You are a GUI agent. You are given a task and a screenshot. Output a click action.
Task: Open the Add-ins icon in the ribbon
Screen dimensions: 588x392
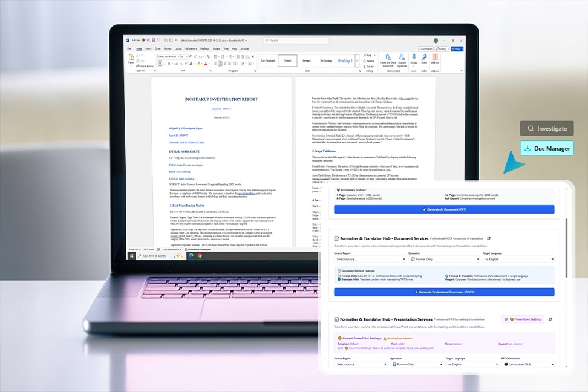(x=434, y=59)
